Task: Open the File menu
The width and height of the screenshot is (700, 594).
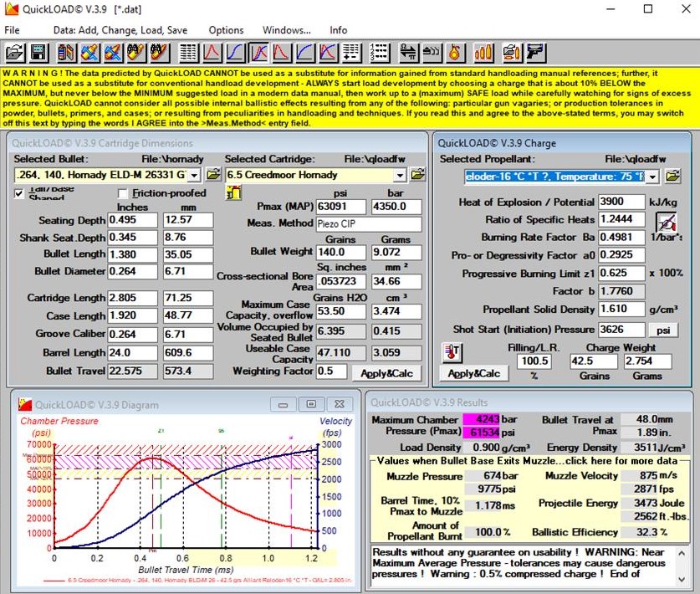Action: pyautogui.click(x=12, y=30)
